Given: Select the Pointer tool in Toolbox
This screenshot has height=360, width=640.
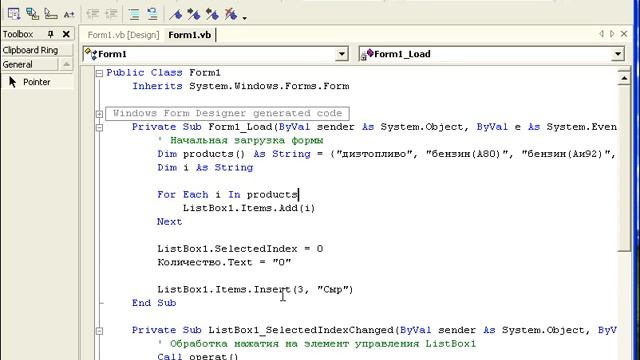Looking at the screenshot, I should 37,82.
